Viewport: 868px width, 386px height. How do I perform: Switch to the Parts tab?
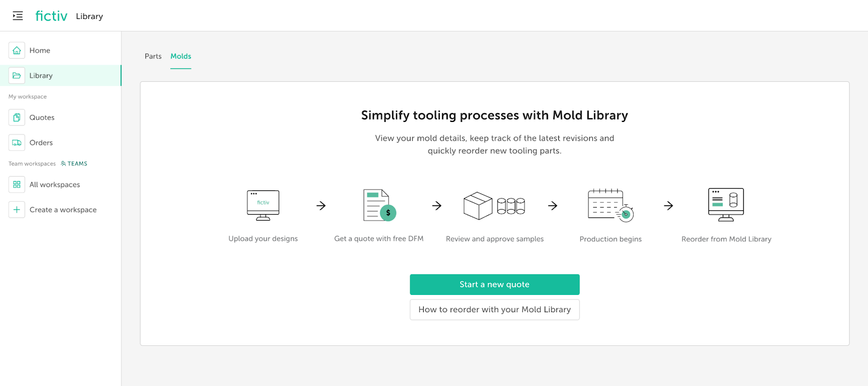click(153, 56)
